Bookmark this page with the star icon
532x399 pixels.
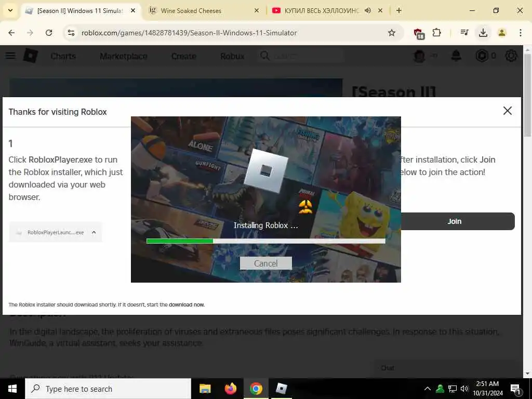(392, 33)
